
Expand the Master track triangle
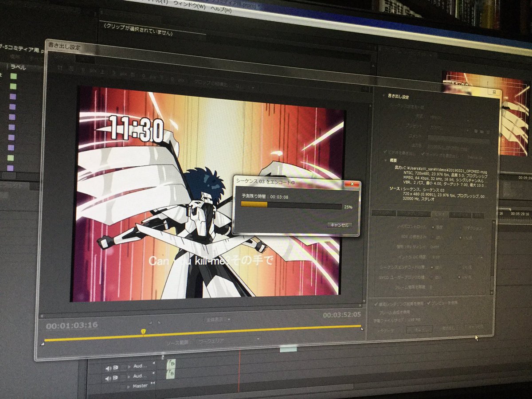[128, 387]
